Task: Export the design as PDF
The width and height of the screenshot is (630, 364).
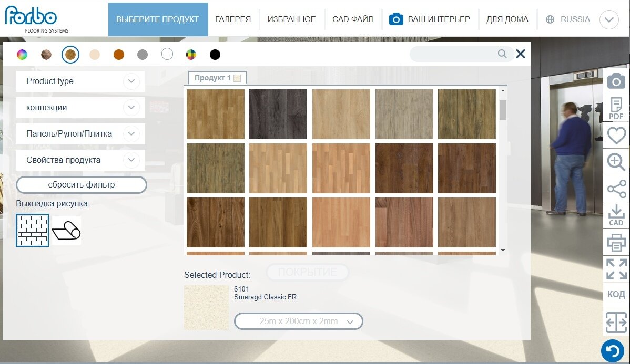Action: [x=616, y=108]
